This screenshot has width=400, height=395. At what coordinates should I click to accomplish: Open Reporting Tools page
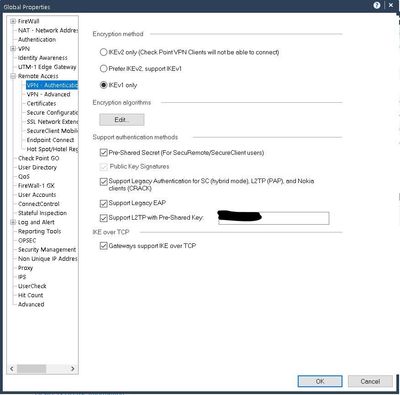pos(39,231)
